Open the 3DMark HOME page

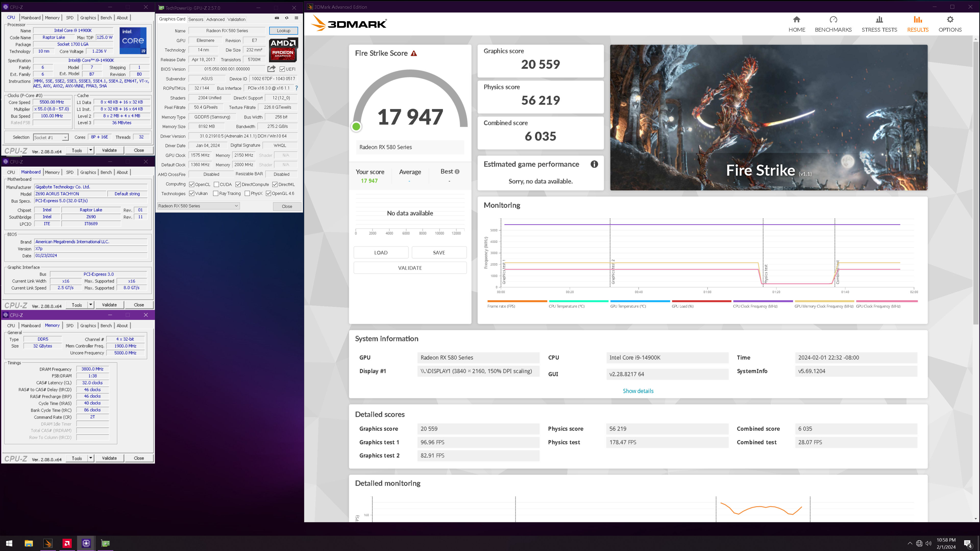(x=797, y=24)
